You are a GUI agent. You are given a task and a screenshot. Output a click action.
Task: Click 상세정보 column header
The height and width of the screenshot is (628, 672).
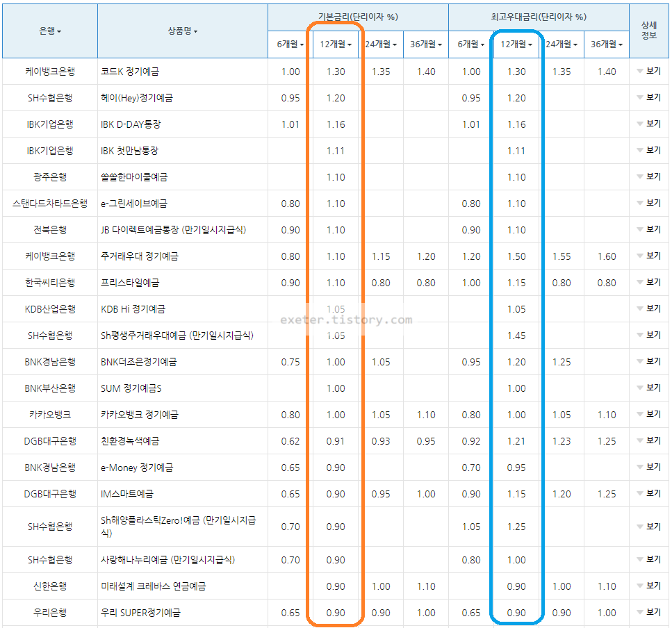pos(649,31)
